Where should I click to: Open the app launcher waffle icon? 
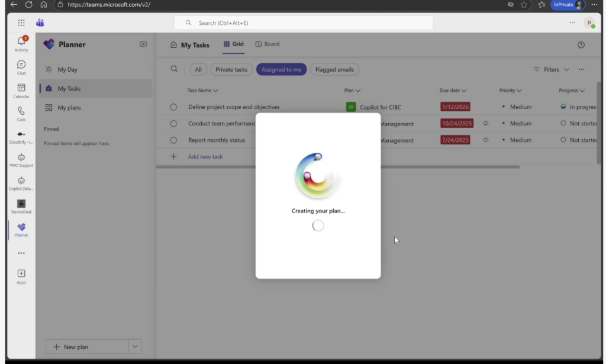[x=21, y=23]
